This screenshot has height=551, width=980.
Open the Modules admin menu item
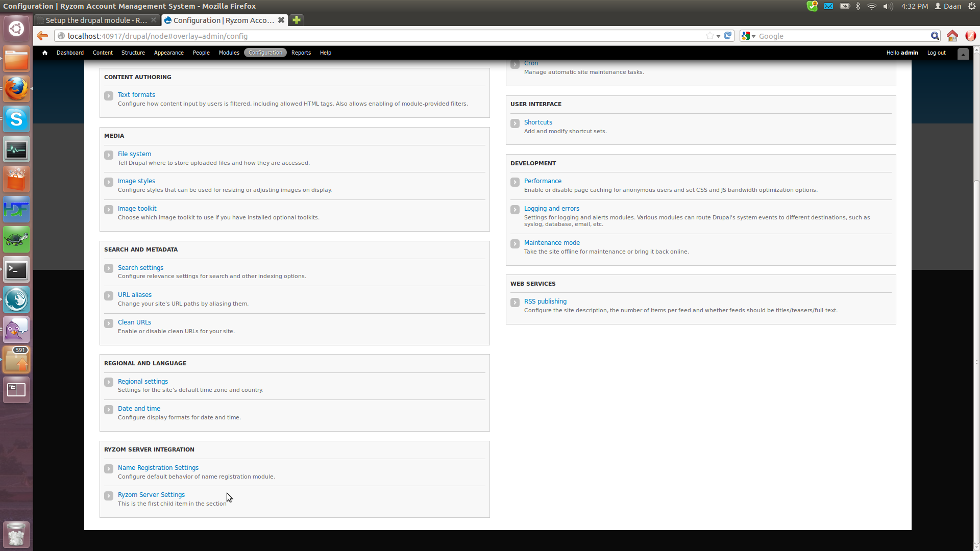pos(229,53)
